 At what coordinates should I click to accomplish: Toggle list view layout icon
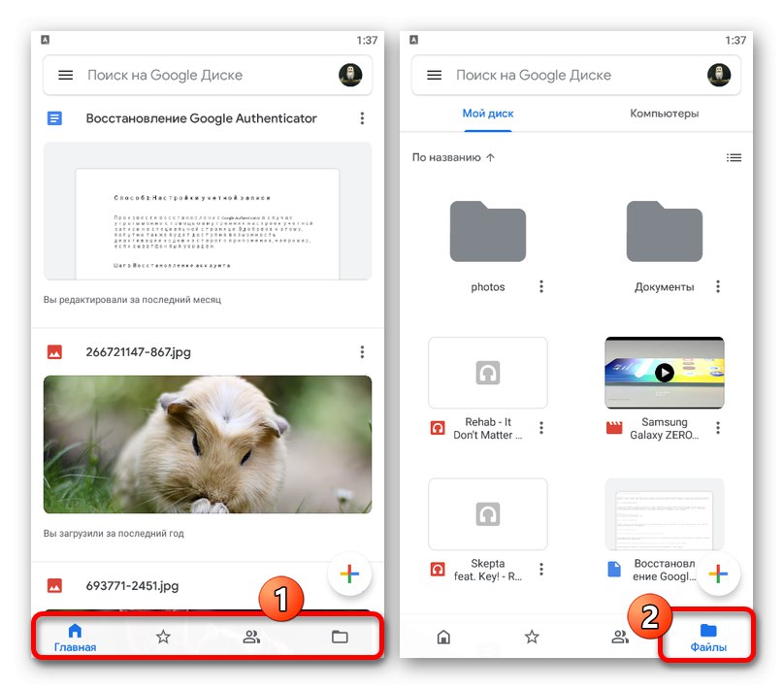click(x=734, y=157)
